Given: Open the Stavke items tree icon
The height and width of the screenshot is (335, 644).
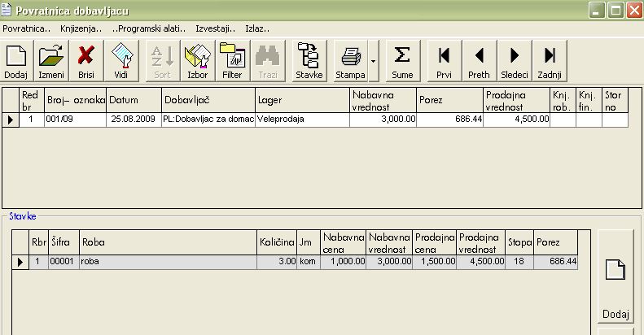Looking at the screenshot, I should click(309, 61).
